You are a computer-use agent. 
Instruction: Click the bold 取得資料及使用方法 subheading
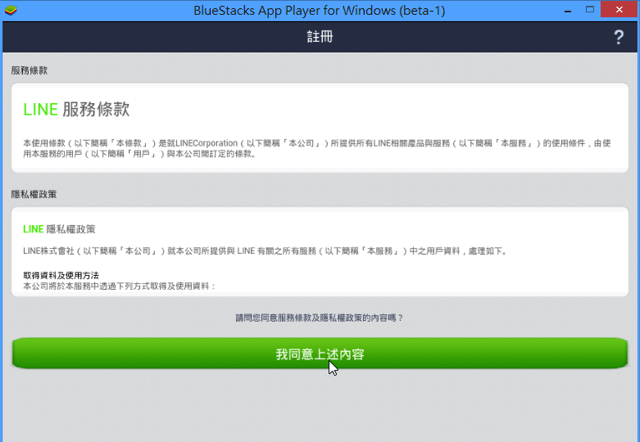point(60,275)
